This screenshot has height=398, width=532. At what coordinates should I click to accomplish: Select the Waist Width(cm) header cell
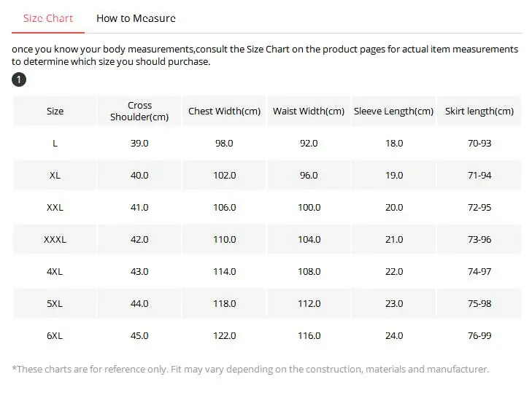(x=309, y=111)
